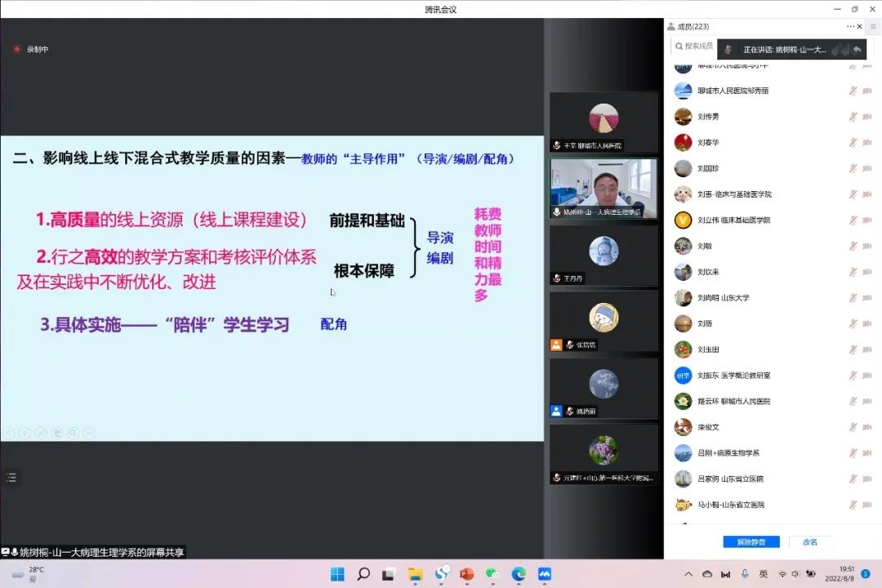Open PowerPoint from the taskbar

[467, 574]
